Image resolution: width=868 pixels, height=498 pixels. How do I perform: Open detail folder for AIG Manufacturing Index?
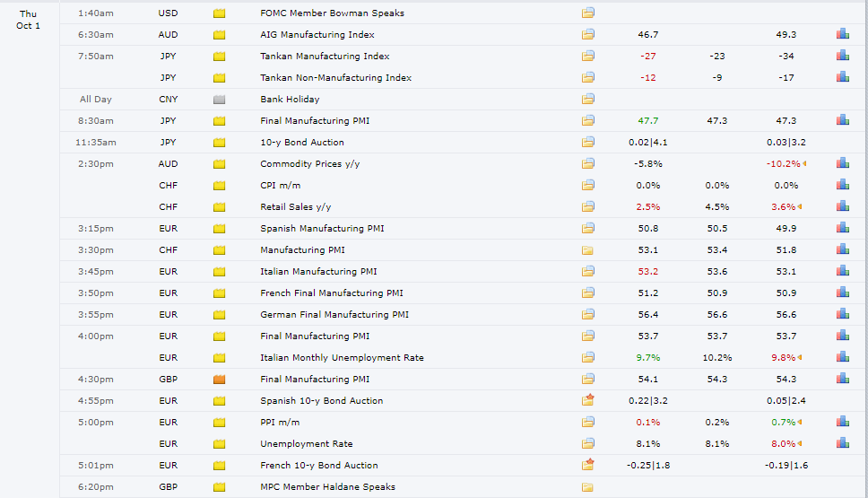click(588, 34)
